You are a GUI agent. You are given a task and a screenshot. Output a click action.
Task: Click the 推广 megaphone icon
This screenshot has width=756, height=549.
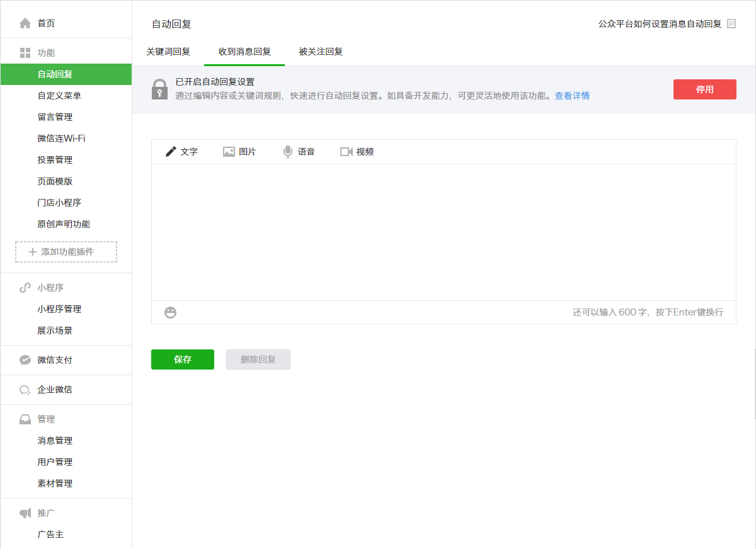tap(25, 513)
